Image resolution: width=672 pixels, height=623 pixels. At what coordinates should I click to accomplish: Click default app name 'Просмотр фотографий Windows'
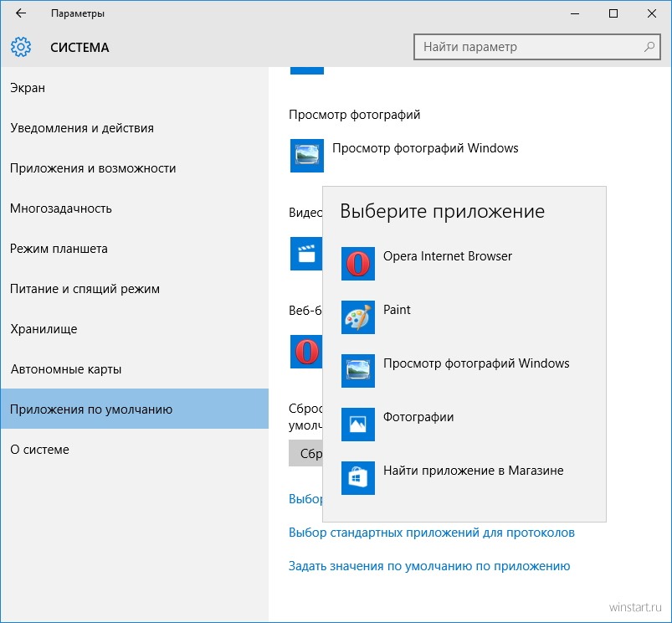coord(425,148)
